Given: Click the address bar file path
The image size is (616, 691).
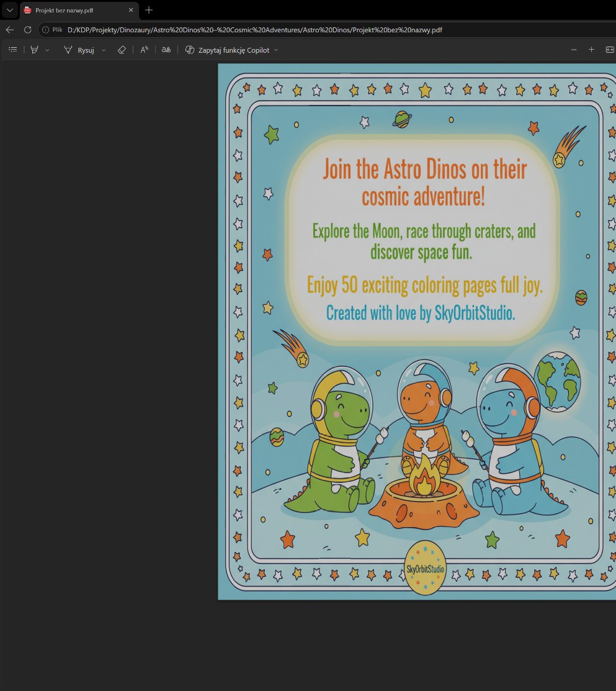Looking at the screenshot, I should [254, 30].
